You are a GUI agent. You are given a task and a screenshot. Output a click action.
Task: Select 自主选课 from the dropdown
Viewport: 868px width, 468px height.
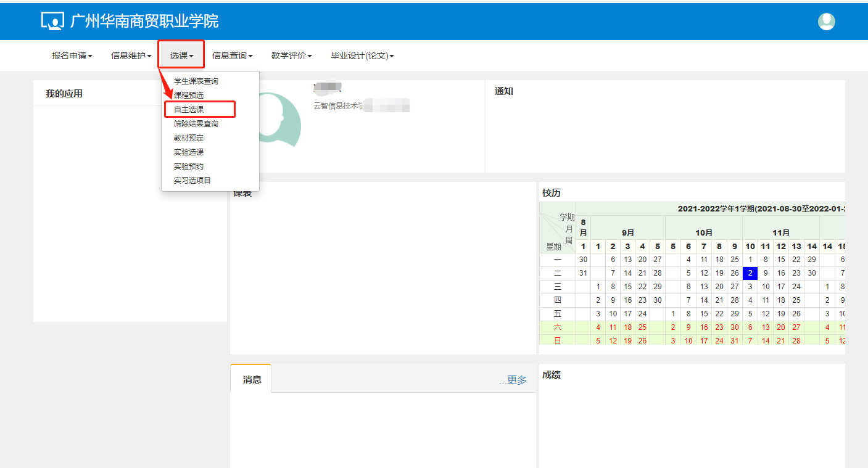189,110
